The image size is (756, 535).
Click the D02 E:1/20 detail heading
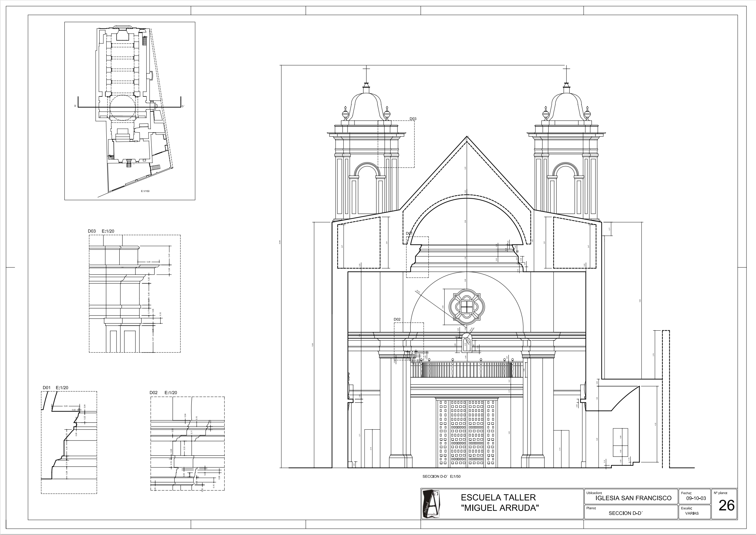click(163, 393)
